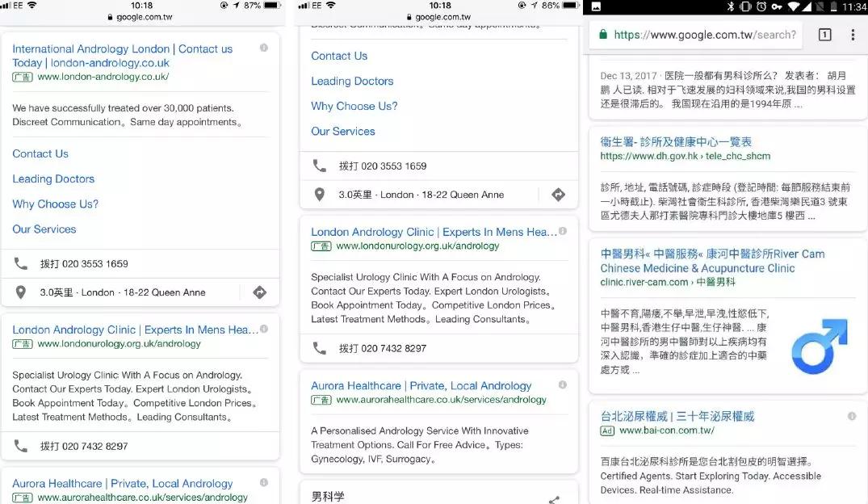This screenshot has width=868, height=504.
Task: Tap image notification icon in Android status bar
Action: point(596,6)
